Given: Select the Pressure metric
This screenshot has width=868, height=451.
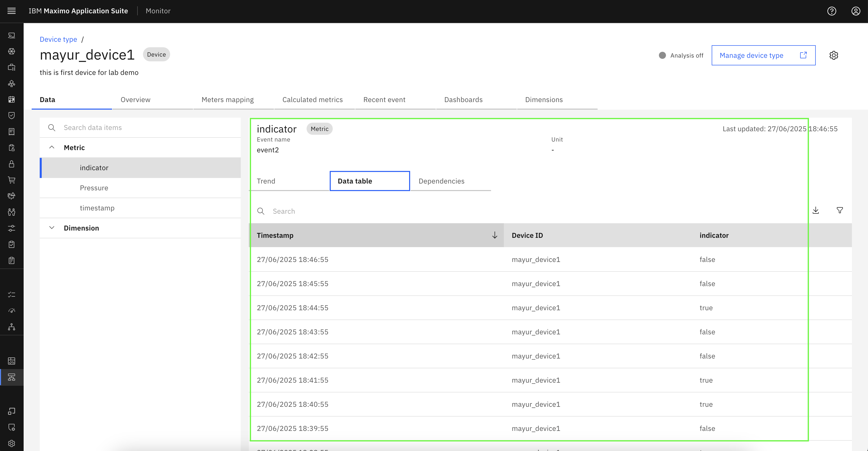Looking at the screenshot, I should click(140, 188).
